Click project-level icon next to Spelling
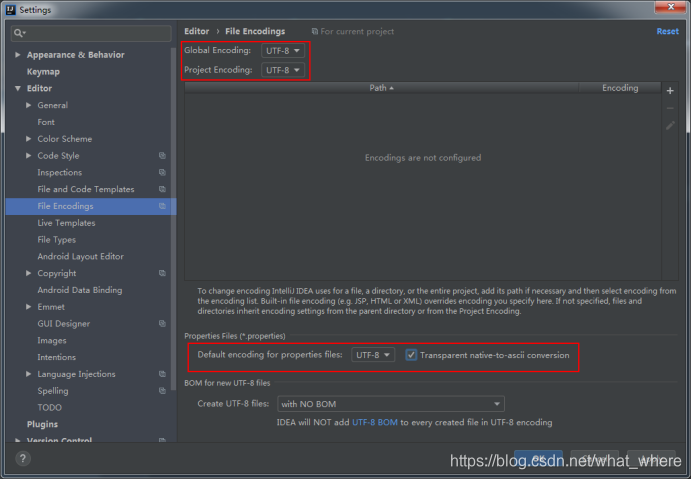The image size is (692, 480). (x=162, y=390)
